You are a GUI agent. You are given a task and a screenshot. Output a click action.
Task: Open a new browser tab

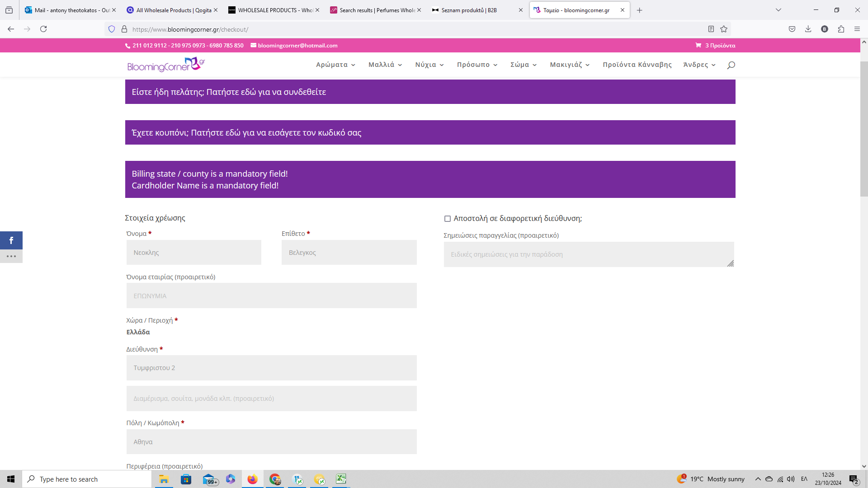639,10
